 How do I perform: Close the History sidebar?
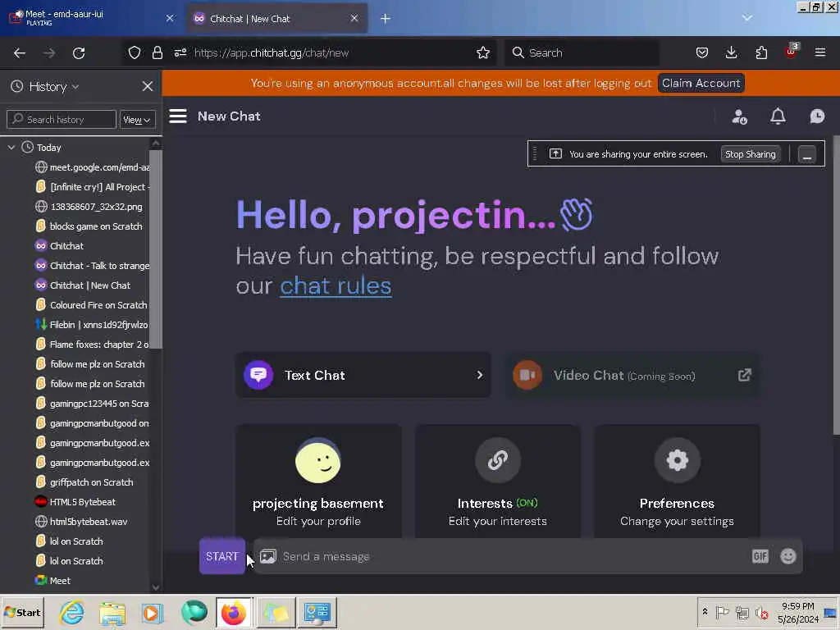click(x=148, y=86)
